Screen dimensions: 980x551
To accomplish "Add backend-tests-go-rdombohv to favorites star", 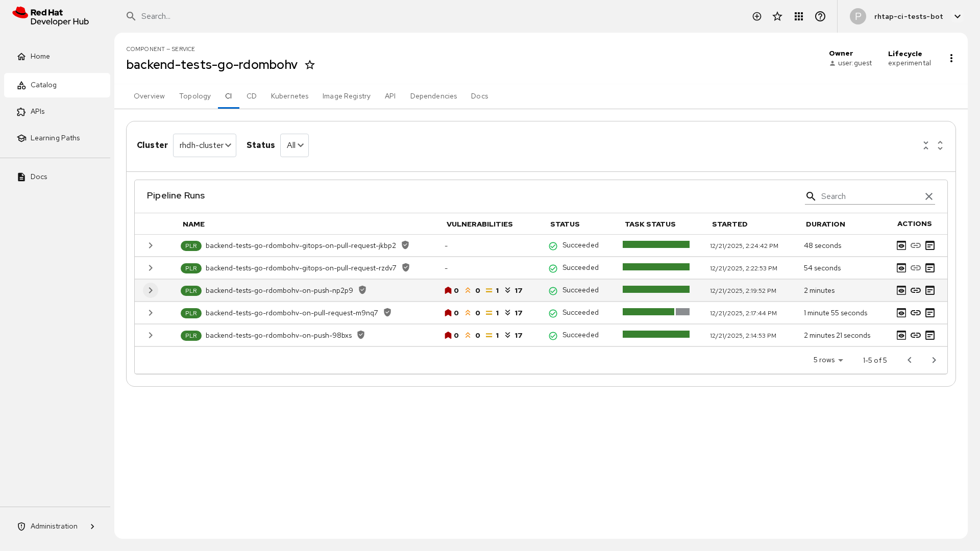I will 310,65.
